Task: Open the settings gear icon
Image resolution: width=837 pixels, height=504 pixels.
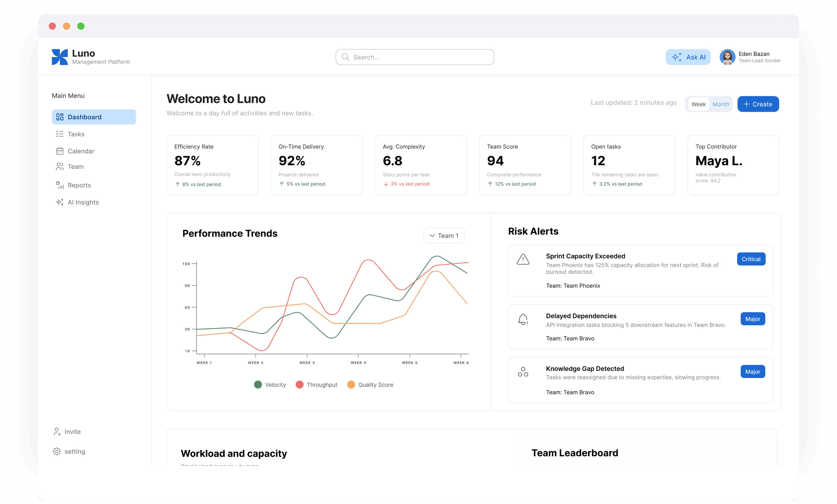Action: (x=57, y=451)
